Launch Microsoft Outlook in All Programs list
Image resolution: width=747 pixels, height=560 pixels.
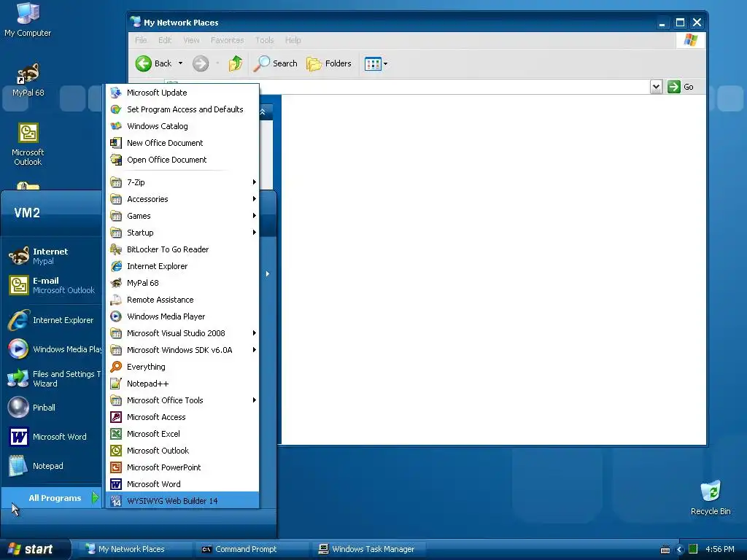[x=182, y=451]
